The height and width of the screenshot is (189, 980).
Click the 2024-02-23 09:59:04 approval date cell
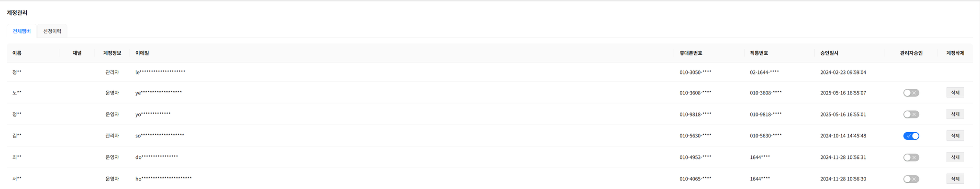(x=843, y=73)
